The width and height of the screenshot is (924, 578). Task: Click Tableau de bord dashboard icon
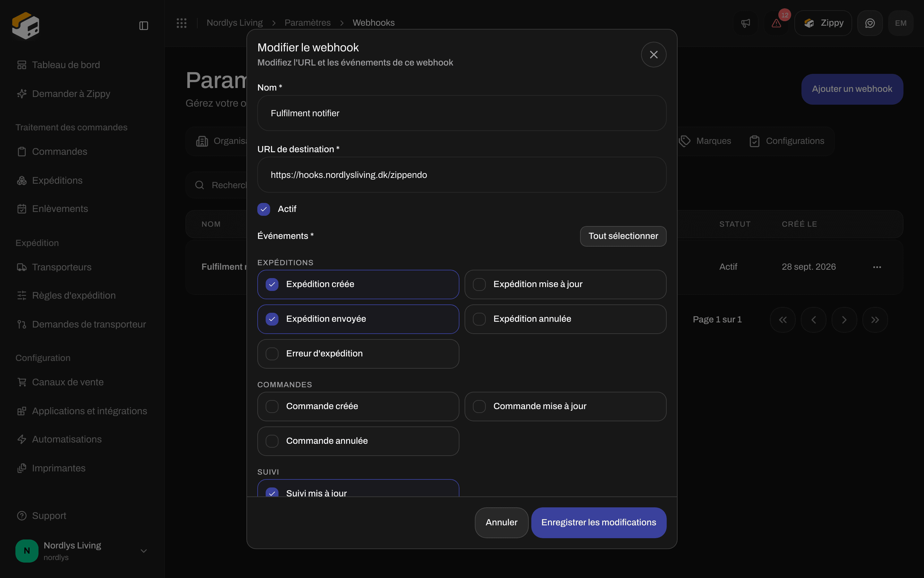point(22,65)
